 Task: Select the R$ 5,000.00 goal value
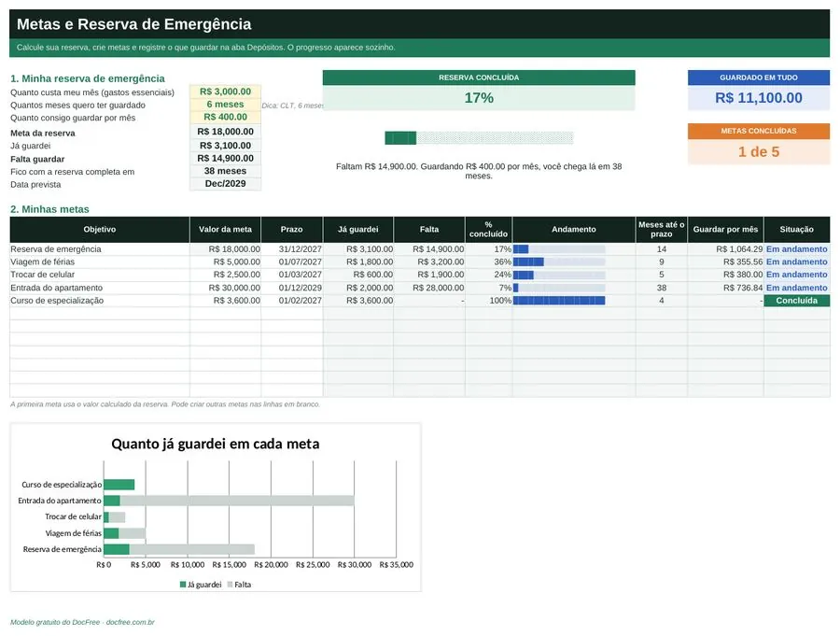[225, 261]
